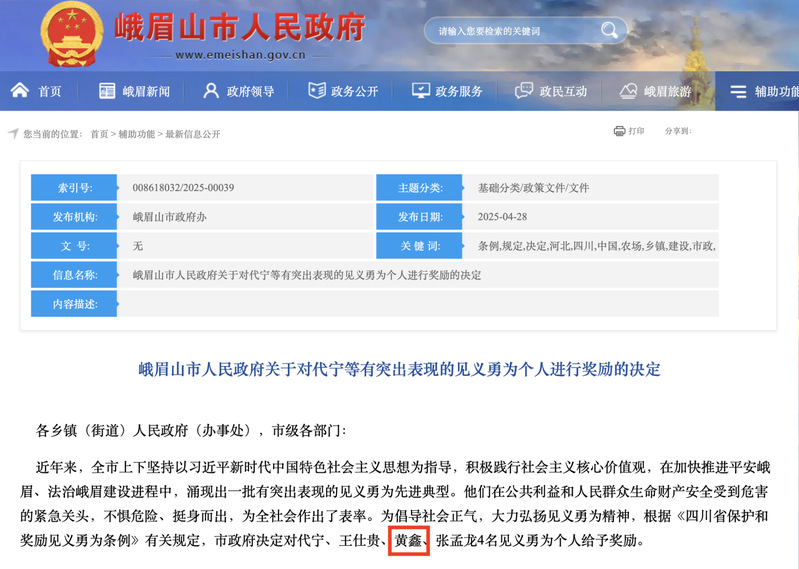Click the national emblem logo

click(x=71, y=33)
